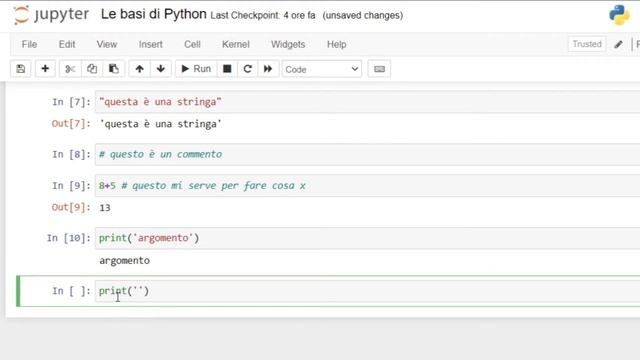Screen dimensions: 640x360
Task: Restart the kernel icon
Action: [248, 69]
